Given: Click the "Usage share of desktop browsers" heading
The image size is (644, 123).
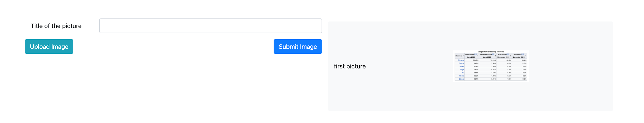Looking at the screenshot, I should (x=491, y=52).
